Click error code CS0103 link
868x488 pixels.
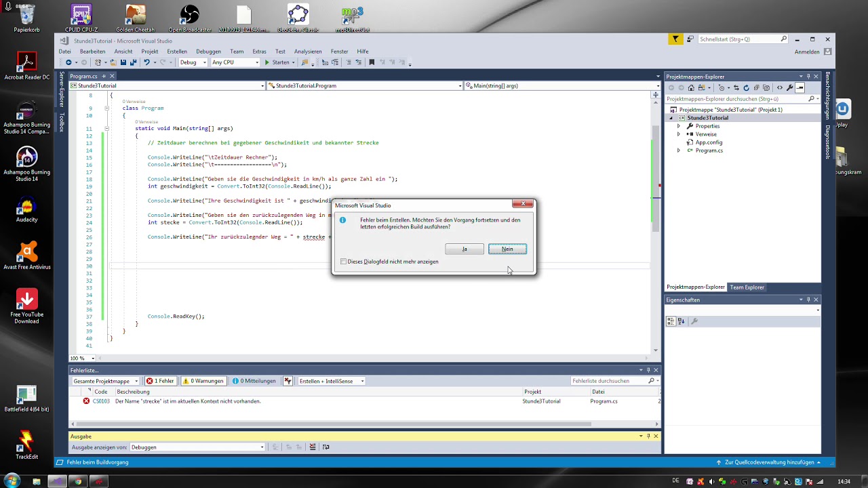point(101,401)
